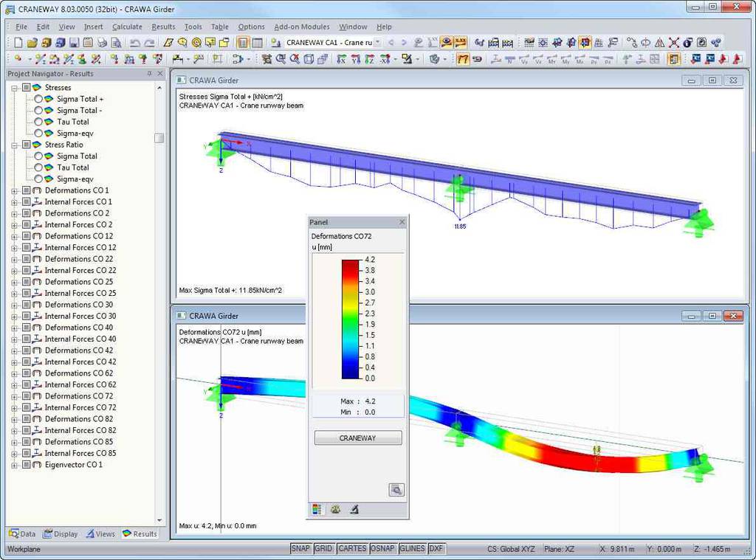
Task: Switch to the Views navigator tab
Action: pyautogui.click(x=100, y=533)
